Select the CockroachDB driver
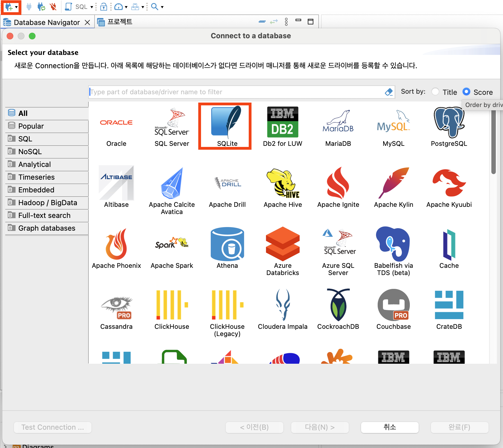The image size is (503, 448). pyautogui.click(x=338, y=309)
